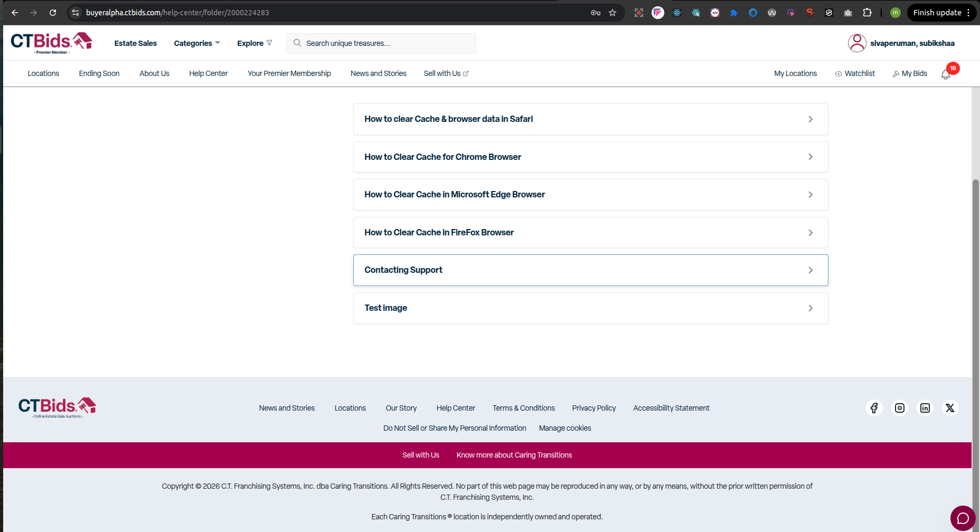The image size is (980, 532).
Task: Open the footer Our Story link
Action: [x=401, y=408]
